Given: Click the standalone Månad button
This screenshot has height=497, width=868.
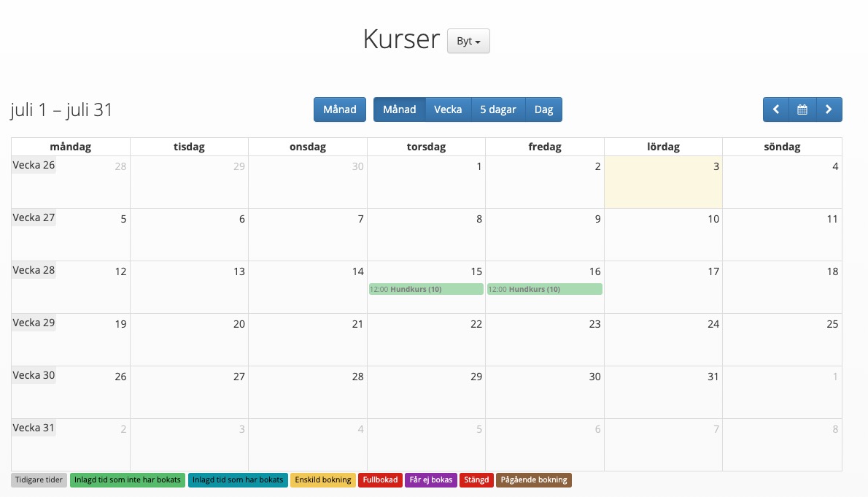Looking at the screenshot, I should pos(339,109).
